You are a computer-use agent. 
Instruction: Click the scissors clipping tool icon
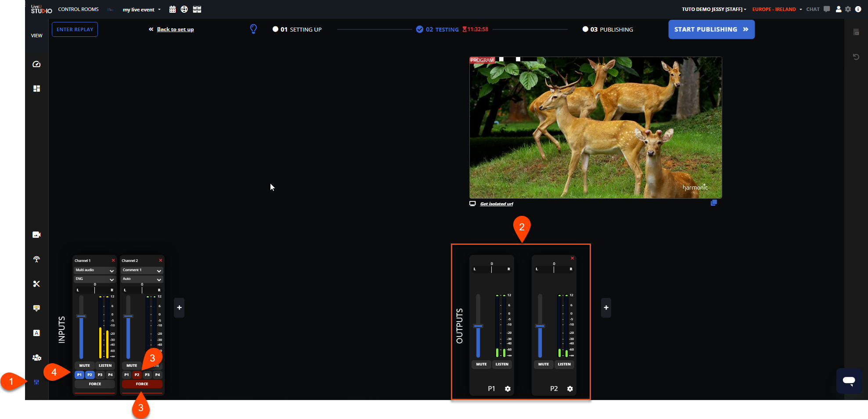coord(36,284)
